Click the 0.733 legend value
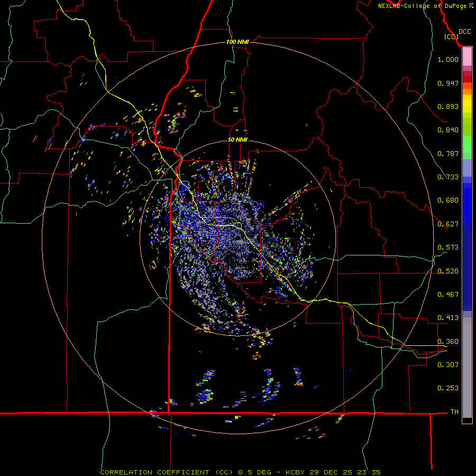This screenshot has width=476, height=476. coord(448,177)
